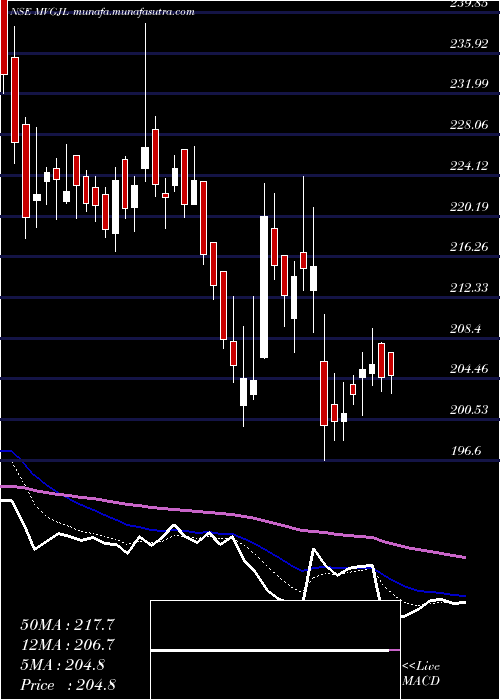
Task: Click the 220.19 price axis label
Action: [x=468, y=206]
